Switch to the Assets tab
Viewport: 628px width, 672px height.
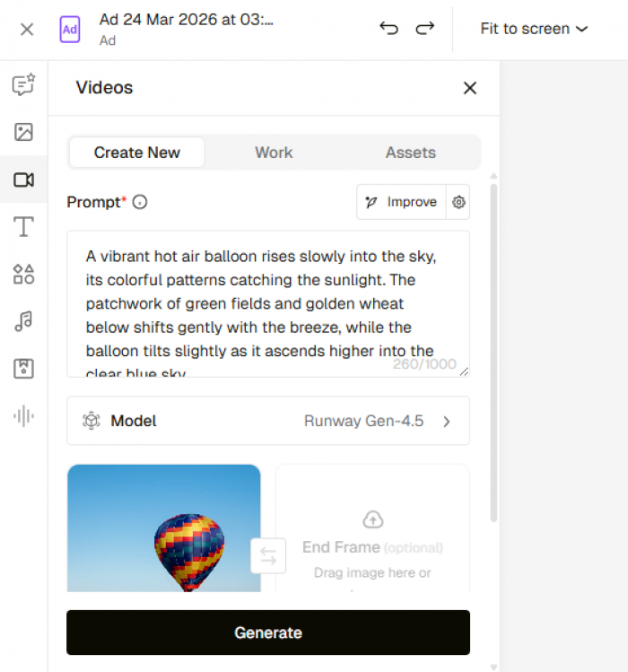point(410,153)
